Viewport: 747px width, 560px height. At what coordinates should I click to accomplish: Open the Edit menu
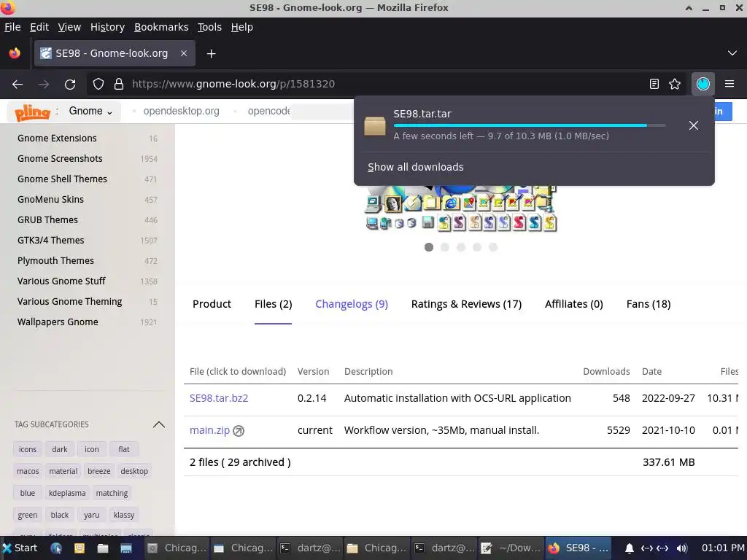[39, 27]
